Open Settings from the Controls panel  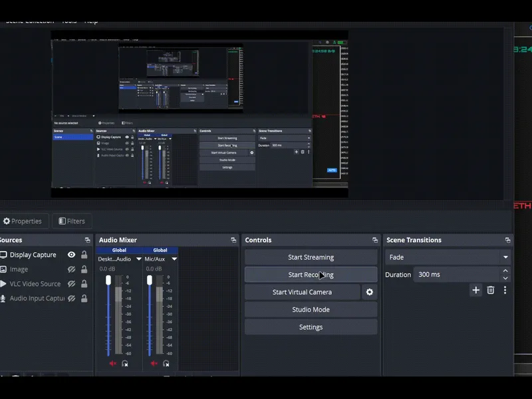(x=311, y=327)
